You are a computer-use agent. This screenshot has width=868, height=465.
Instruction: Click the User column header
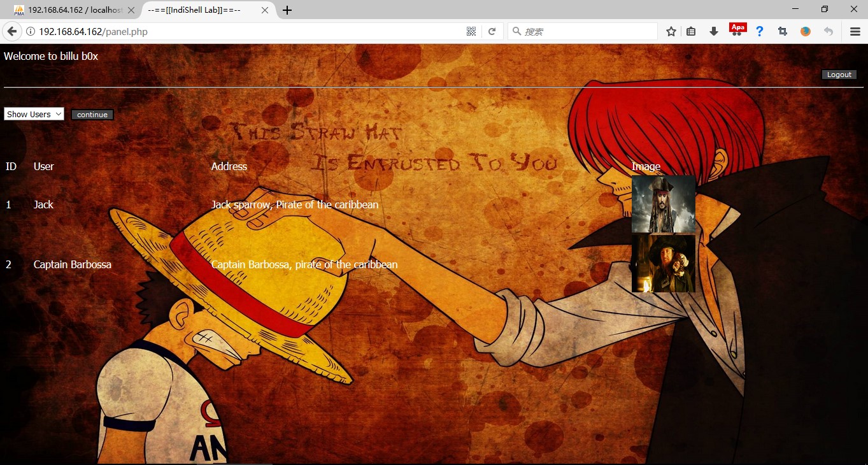tap(44, 166)
